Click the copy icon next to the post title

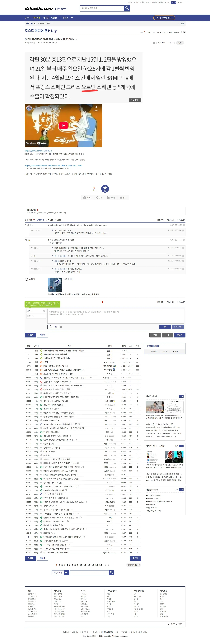(76, 39)
